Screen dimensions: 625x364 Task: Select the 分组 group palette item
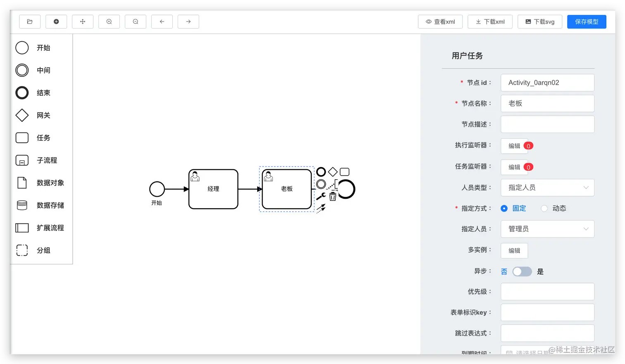click(x=33, y=250)
